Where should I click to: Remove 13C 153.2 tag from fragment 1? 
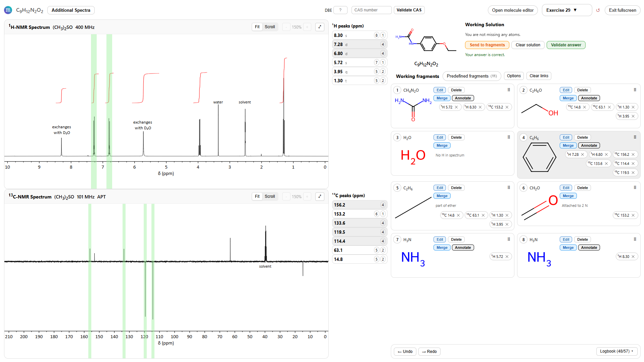pyautogui.click(x=507, y=107)
